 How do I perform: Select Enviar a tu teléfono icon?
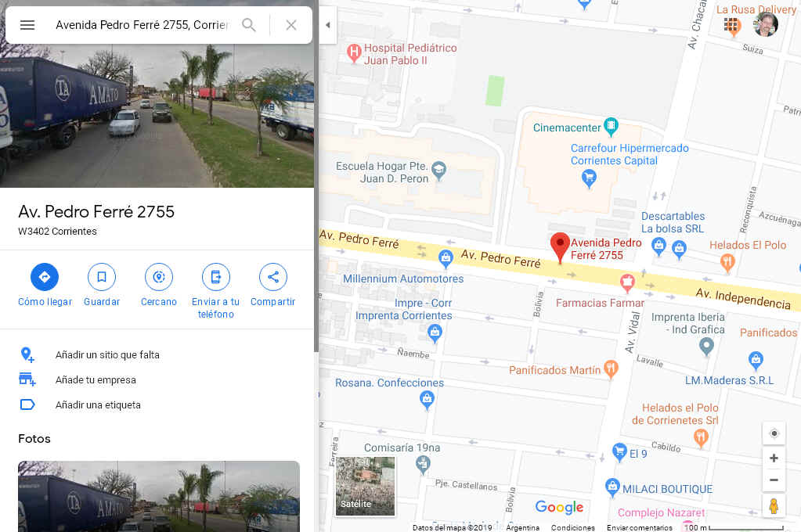215,277
